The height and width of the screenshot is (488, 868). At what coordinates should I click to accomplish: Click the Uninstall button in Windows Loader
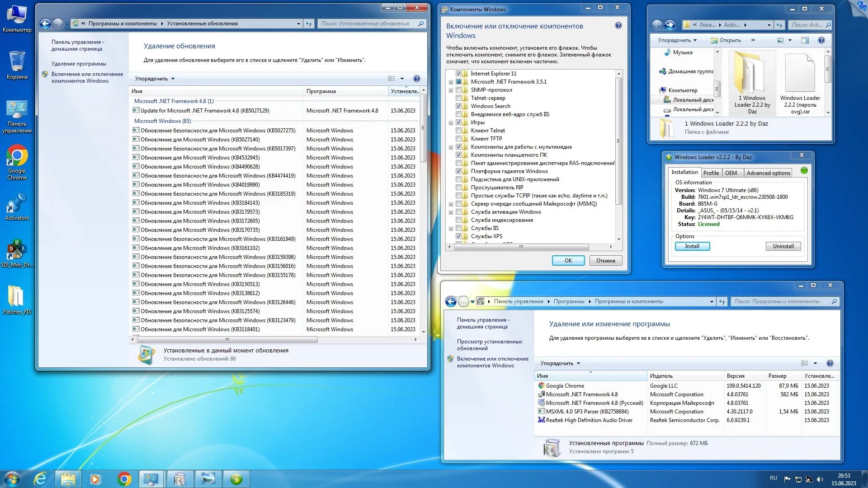coord(783,246)
